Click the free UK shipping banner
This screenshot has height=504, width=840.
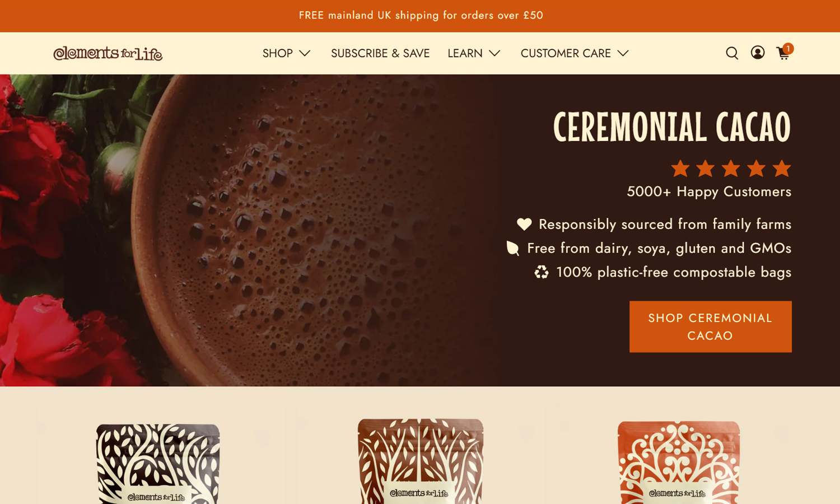[421, 16]
